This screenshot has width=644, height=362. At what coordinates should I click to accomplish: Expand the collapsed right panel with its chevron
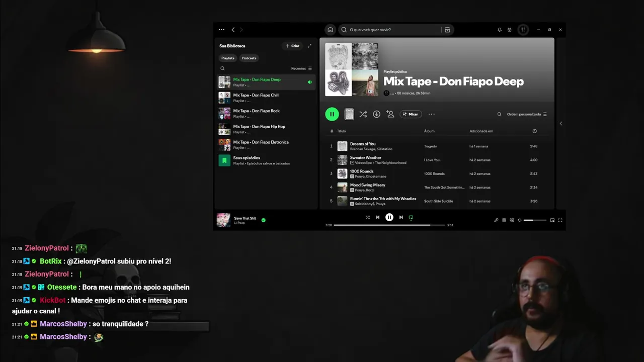[561, 123]
